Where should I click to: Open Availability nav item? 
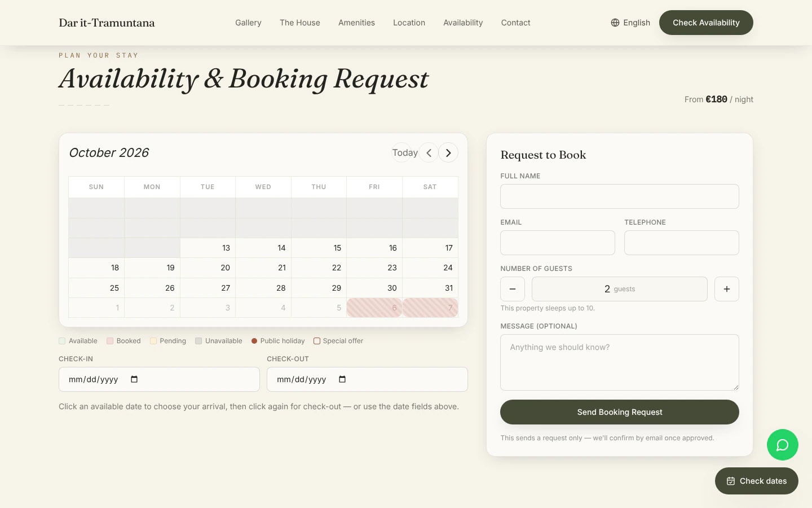463,23
